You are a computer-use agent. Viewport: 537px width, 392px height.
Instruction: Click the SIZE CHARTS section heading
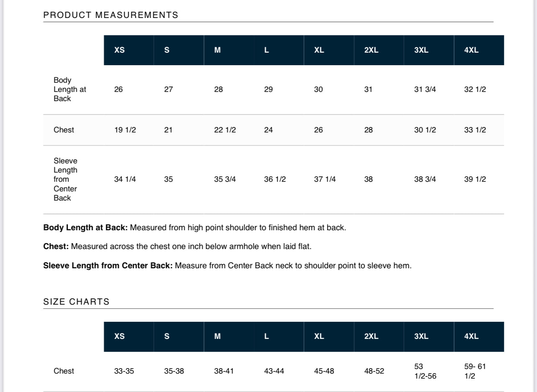[76, 302]
